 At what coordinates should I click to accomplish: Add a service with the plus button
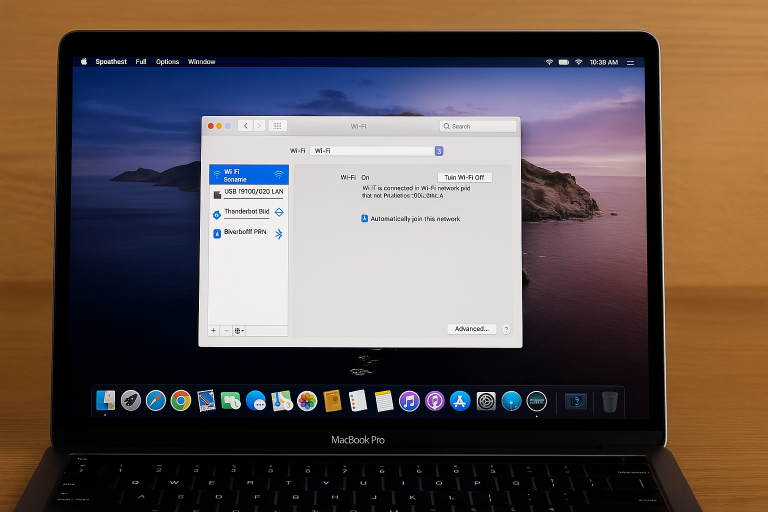[x=214, y=331]
